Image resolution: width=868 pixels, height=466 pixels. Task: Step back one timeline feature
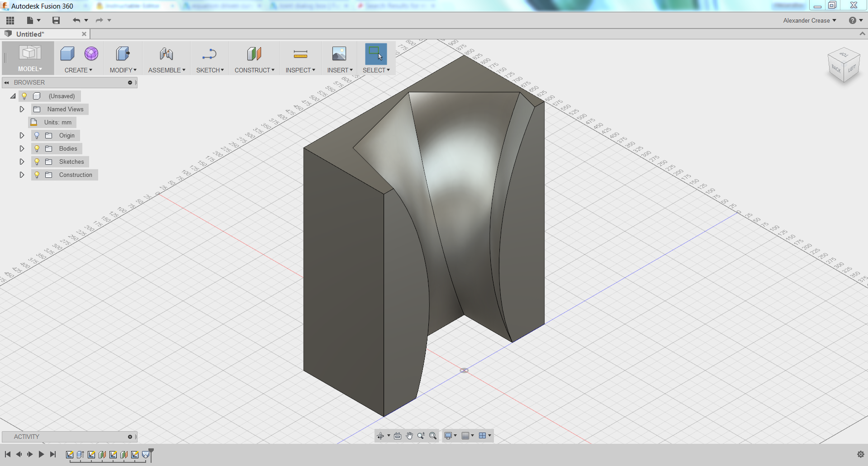click(x=19, y=454)
